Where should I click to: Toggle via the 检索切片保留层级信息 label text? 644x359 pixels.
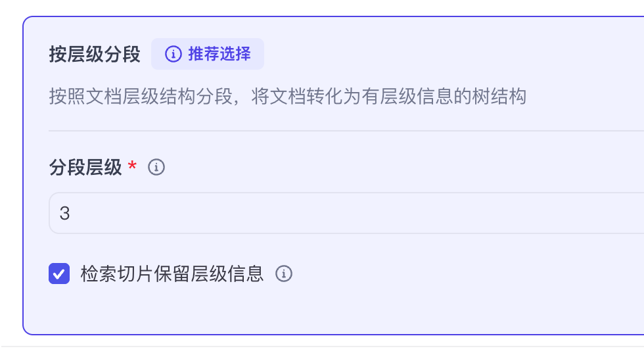[x=172, y=274]
